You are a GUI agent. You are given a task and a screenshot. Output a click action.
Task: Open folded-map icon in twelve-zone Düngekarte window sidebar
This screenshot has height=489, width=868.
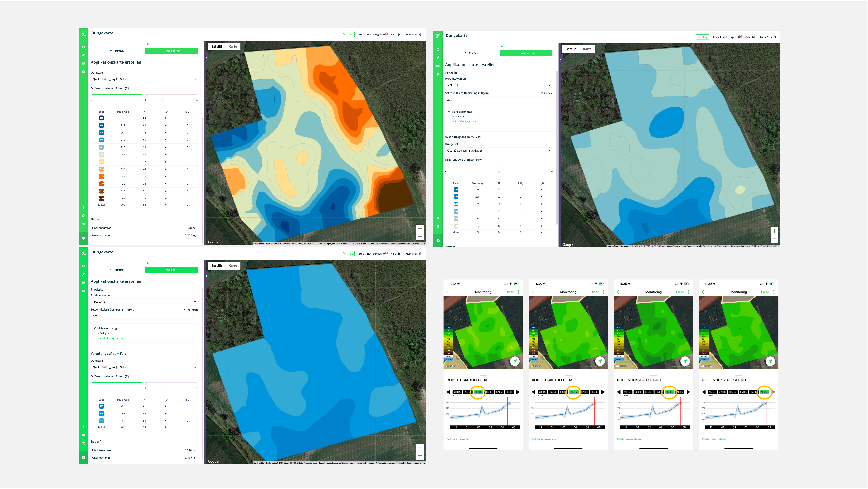point(84,63)
